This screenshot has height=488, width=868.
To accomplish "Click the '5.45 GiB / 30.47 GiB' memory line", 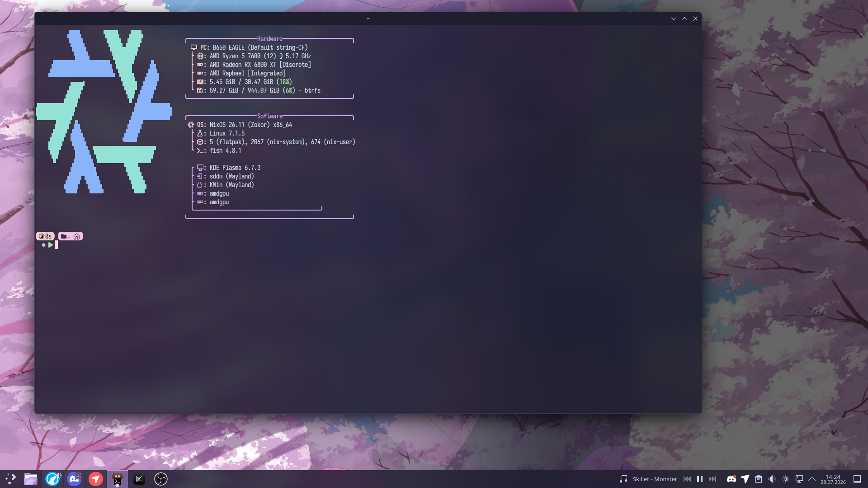I will point(245,82).
